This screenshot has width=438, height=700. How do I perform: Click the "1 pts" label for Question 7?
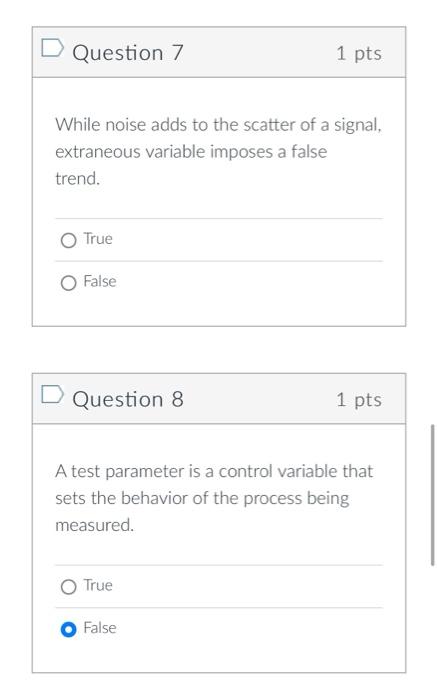click(x=359, y=54)
